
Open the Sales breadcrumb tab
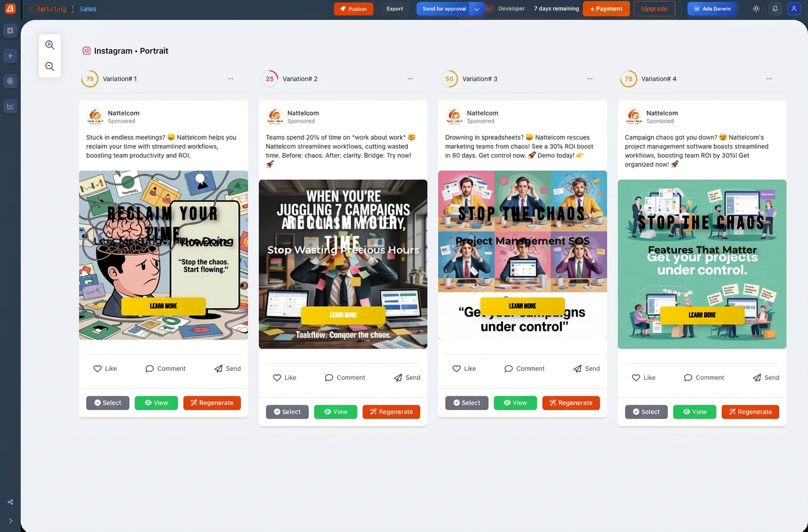(x=88, y=9)
